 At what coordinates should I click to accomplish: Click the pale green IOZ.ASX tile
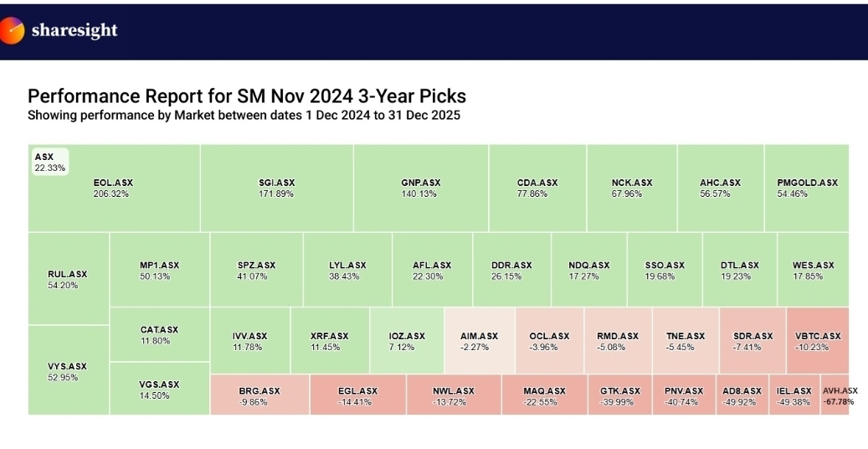pyautogui.click(x=407, y=341)
